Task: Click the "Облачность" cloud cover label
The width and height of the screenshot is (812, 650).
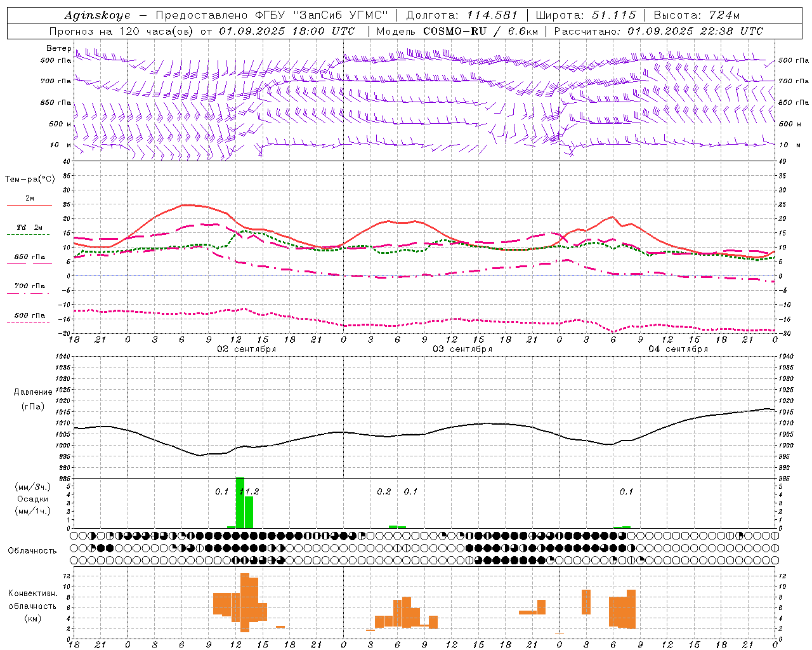Action: coord(32,551)
